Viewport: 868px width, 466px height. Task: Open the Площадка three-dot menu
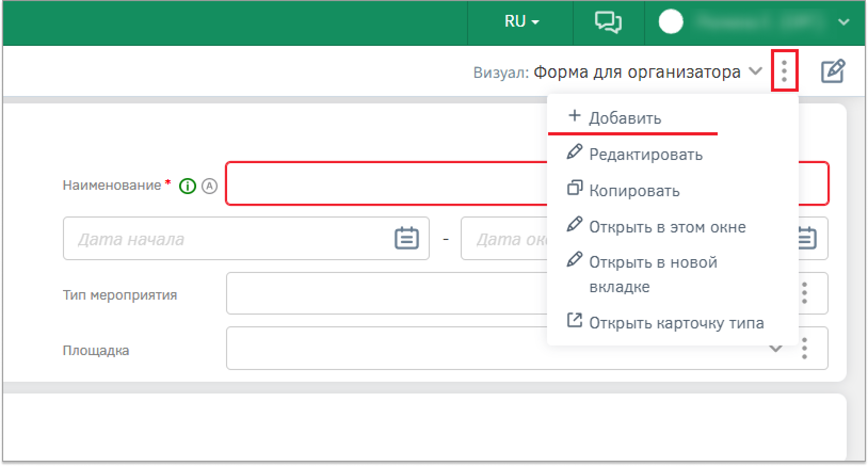coord(805,349)
